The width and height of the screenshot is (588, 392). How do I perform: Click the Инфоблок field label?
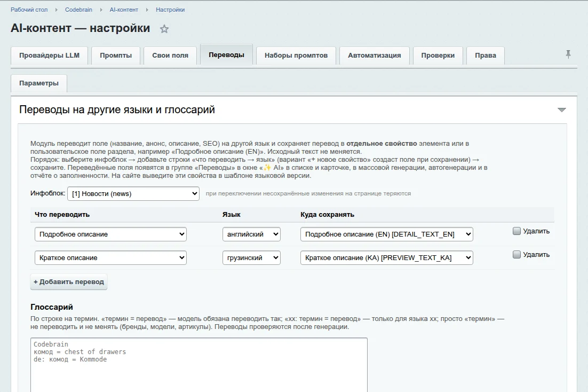pyautogui.click(x=48, y=193)
